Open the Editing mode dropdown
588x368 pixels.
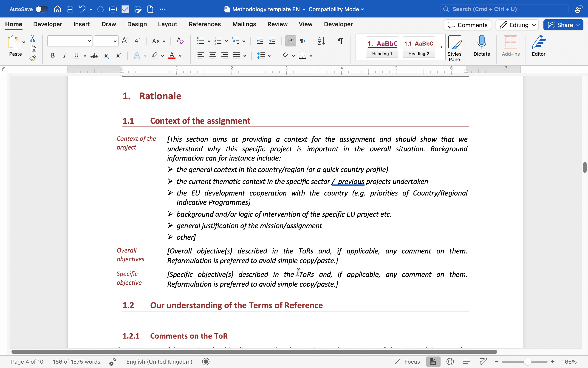(517, 25)
